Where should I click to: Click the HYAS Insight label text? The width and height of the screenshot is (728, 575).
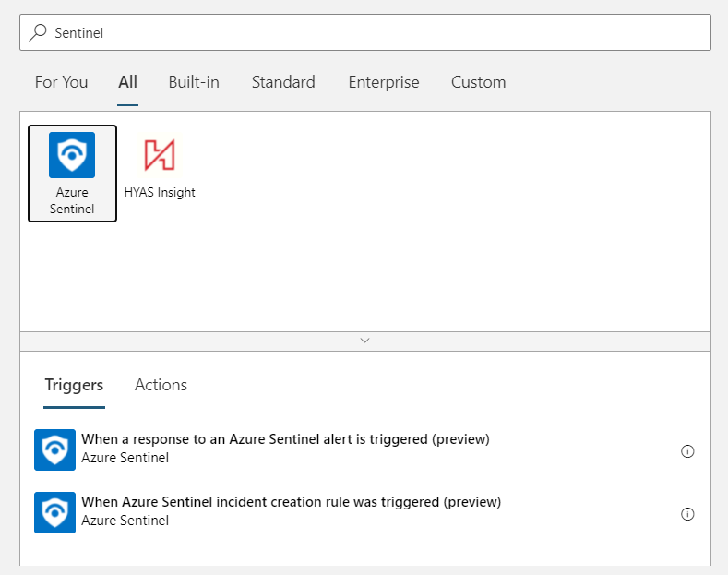(x=160, y=193)
